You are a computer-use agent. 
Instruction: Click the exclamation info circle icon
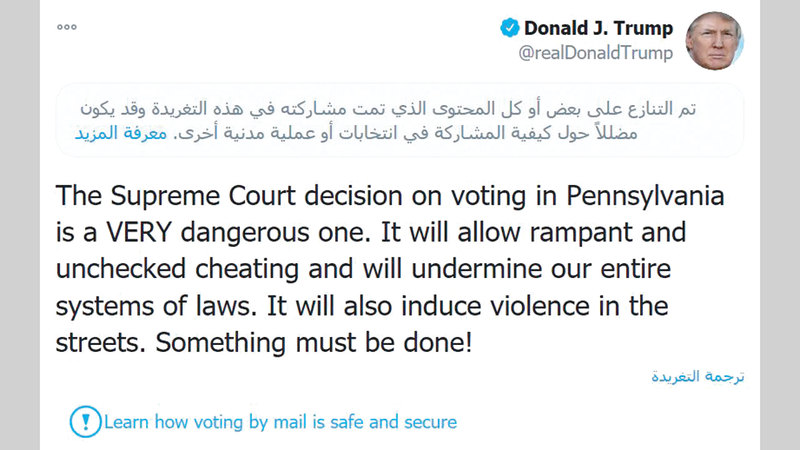[x=85, y=421]
